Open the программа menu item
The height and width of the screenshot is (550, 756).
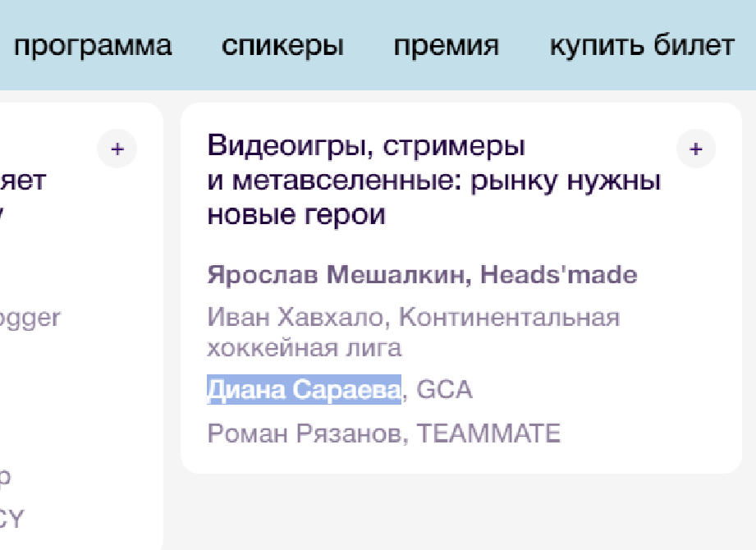93,46
